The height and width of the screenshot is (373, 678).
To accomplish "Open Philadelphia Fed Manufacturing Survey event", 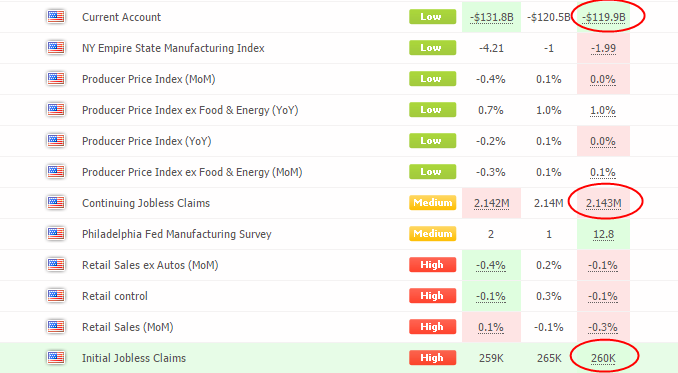I will coord(177,234).
